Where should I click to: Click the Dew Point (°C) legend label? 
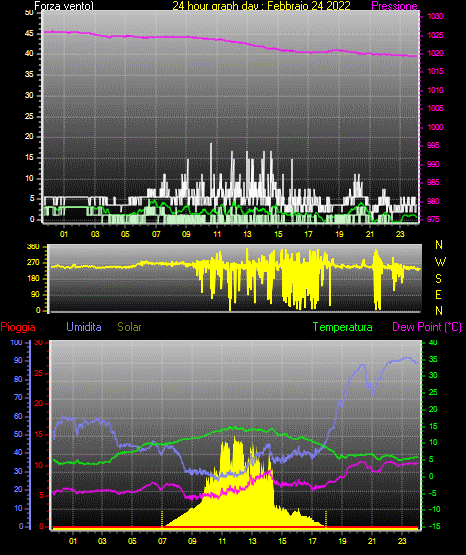pyautogui.click(x=427, y=327)
